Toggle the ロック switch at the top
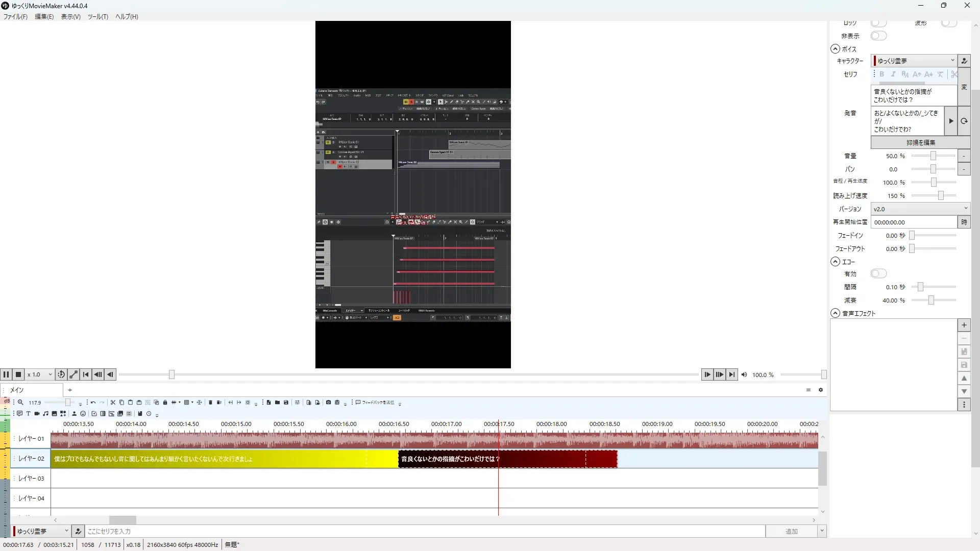 coord(878,23)
